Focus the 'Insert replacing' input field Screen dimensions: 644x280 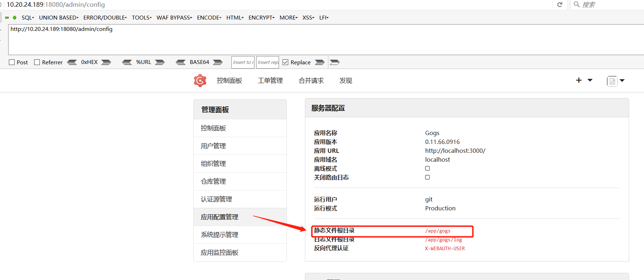point(268,62)
